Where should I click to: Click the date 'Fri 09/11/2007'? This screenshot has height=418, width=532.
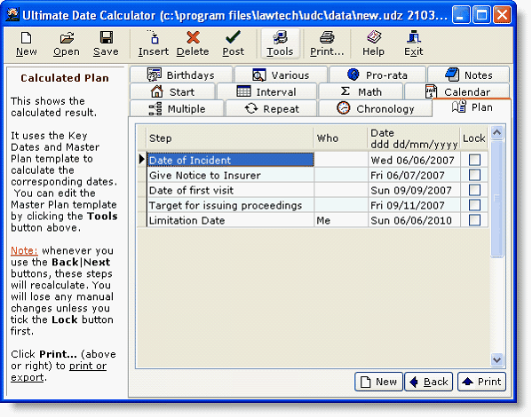tap(414, 205)
